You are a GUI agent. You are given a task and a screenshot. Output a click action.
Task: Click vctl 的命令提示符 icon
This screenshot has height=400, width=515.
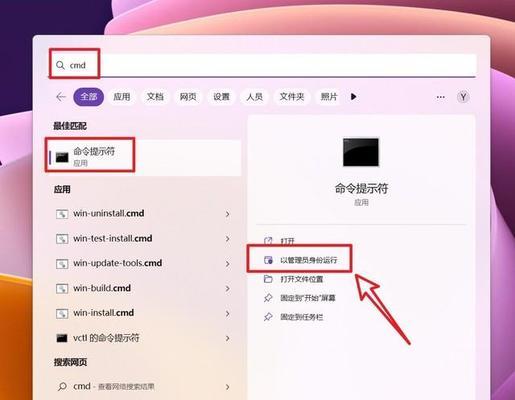point(62,338)
